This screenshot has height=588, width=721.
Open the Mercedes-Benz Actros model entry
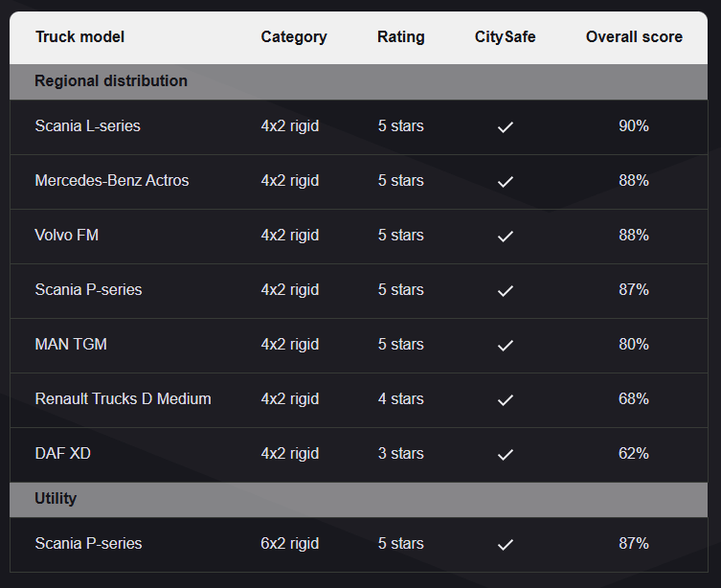pyautogui.click(x=112, y=181)
